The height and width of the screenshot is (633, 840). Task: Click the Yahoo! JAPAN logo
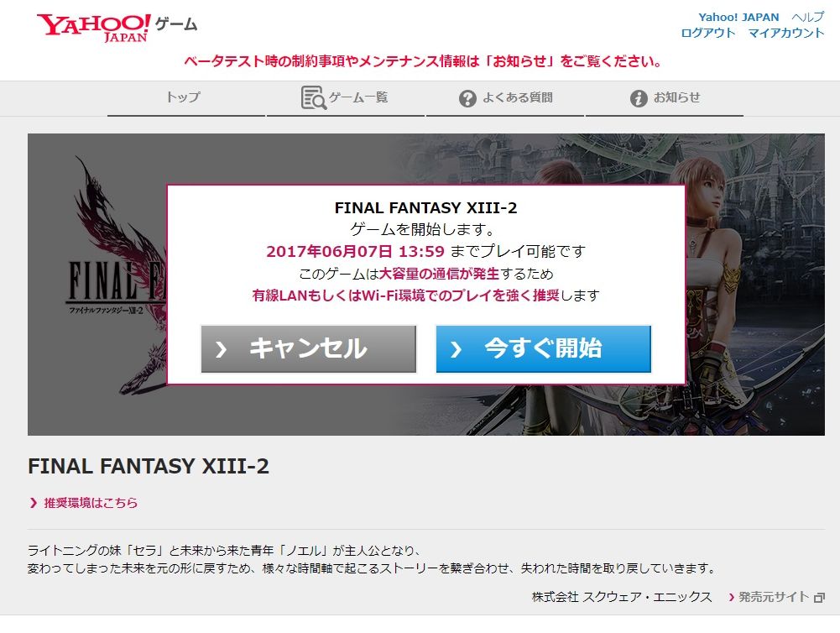pyautogui.click(x=94, y=28)
